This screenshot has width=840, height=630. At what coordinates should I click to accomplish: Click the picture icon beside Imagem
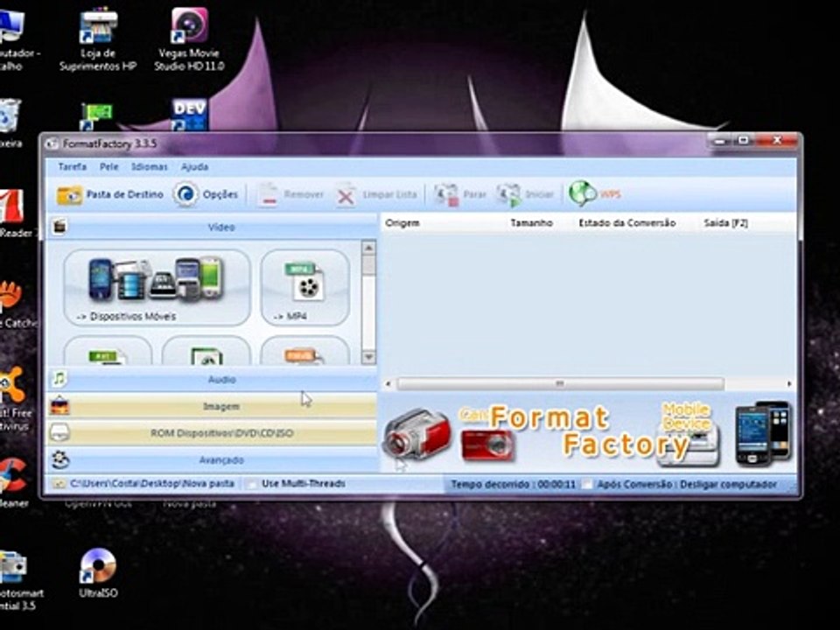[x=59, y=406]
